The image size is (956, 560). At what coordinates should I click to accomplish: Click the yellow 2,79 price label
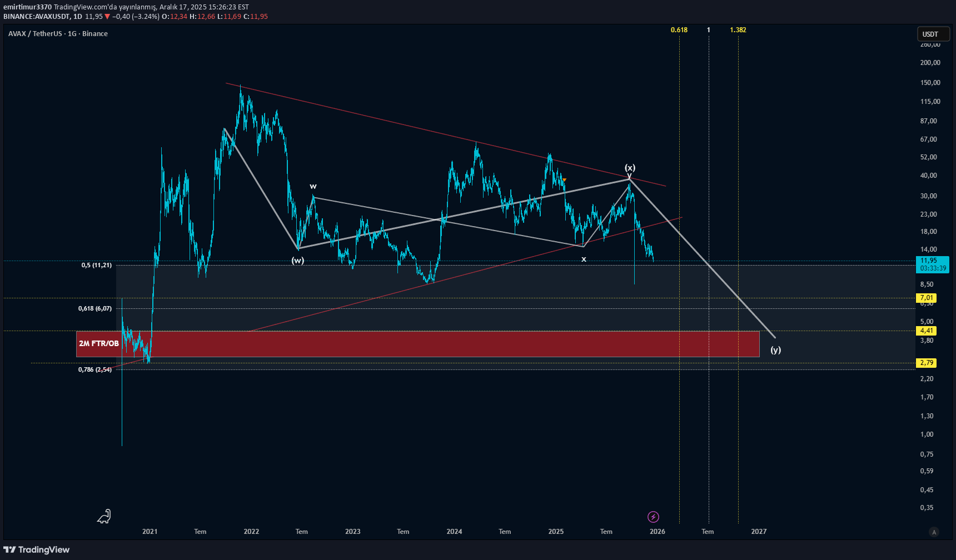(926, 363)
